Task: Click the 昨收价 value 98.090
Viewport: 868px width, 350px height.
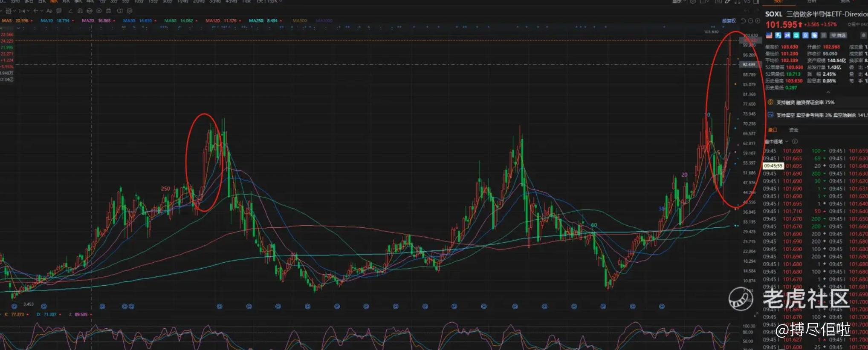Action: click(x=830, y=54)
